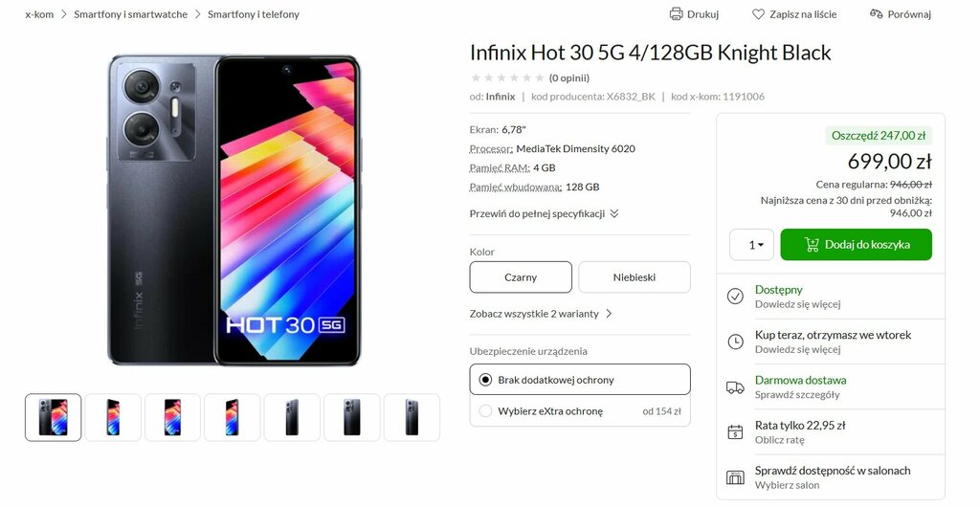Image resolution: width=980 pixels, height=507 pixels.
Task: Select the Wybierz eXtra ochronę radio option
Action: [x=580, y=410]
